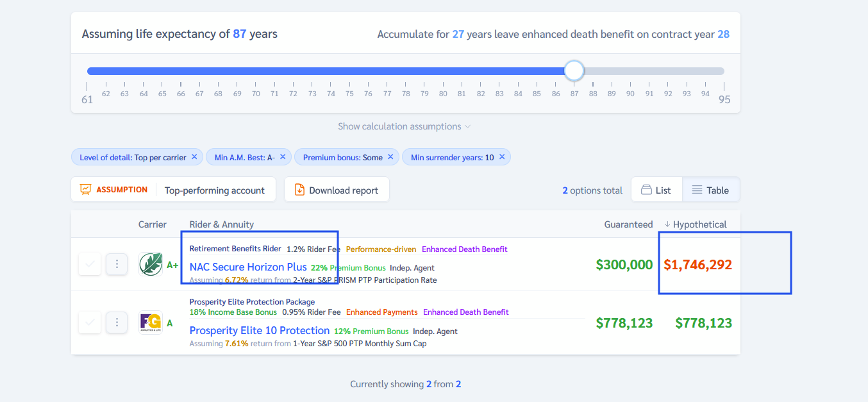
Task: Click the sort arrow beside Hypothetical
Action: point(667,224)
